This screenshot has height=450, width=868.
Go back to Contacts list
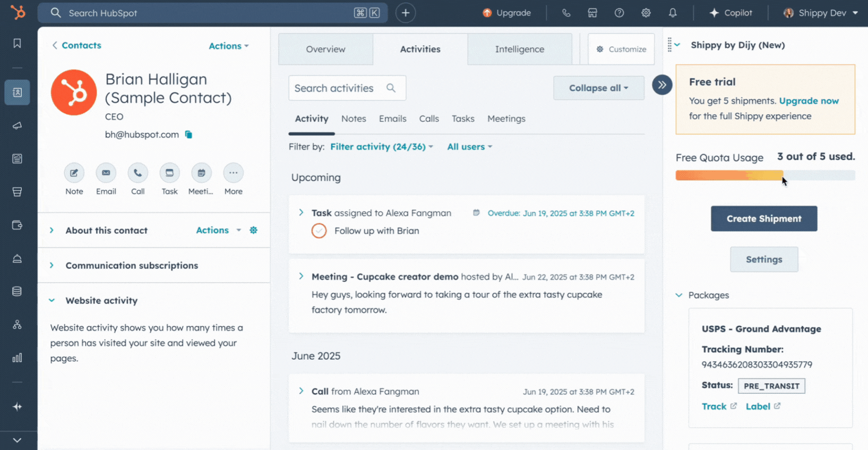tap(76, 45)
